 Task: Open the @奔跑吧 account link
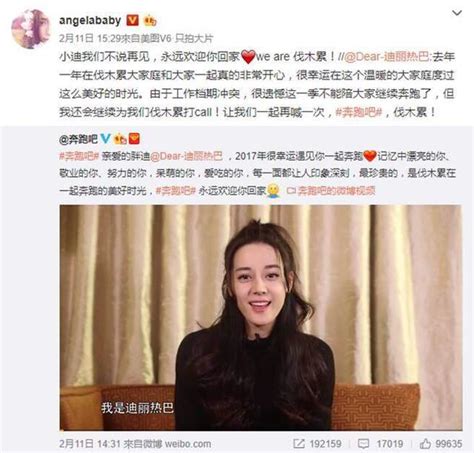(78, 139)
